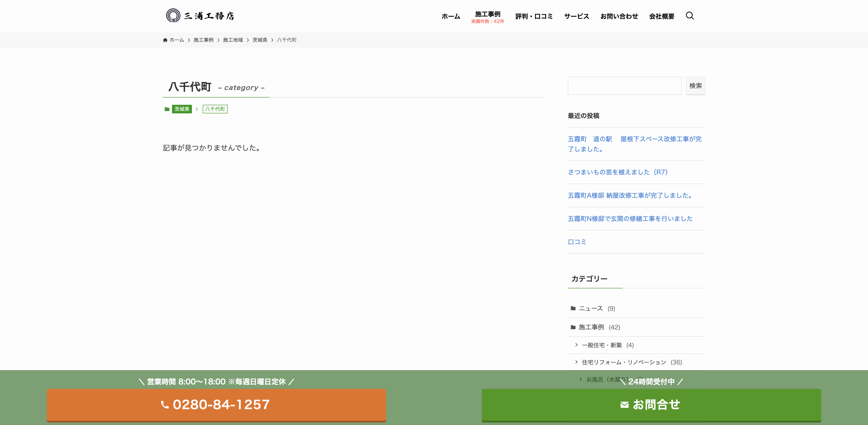This screenshot has width=868, height=425.
Task: Open サービス menu item
Action: click(577, 16)
